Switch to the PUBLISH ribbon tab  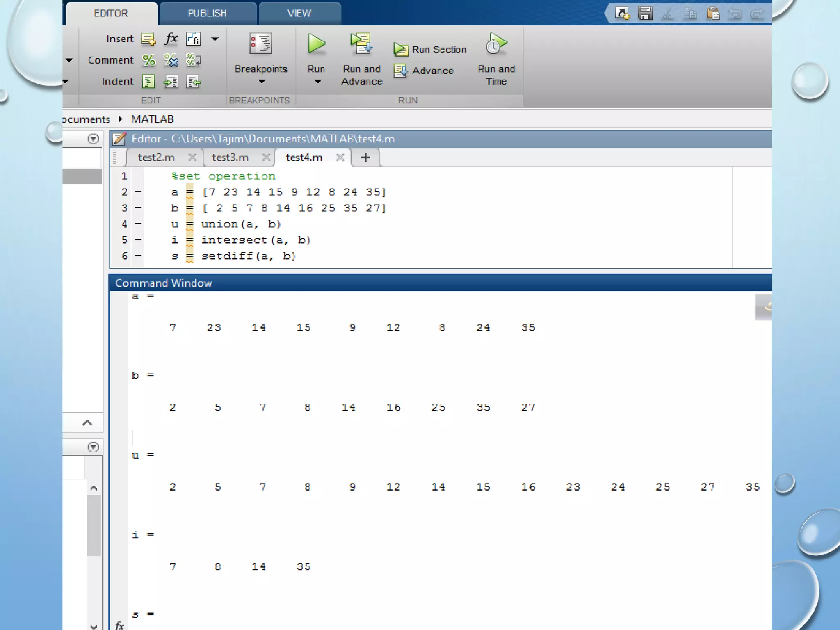pos(208,14)
